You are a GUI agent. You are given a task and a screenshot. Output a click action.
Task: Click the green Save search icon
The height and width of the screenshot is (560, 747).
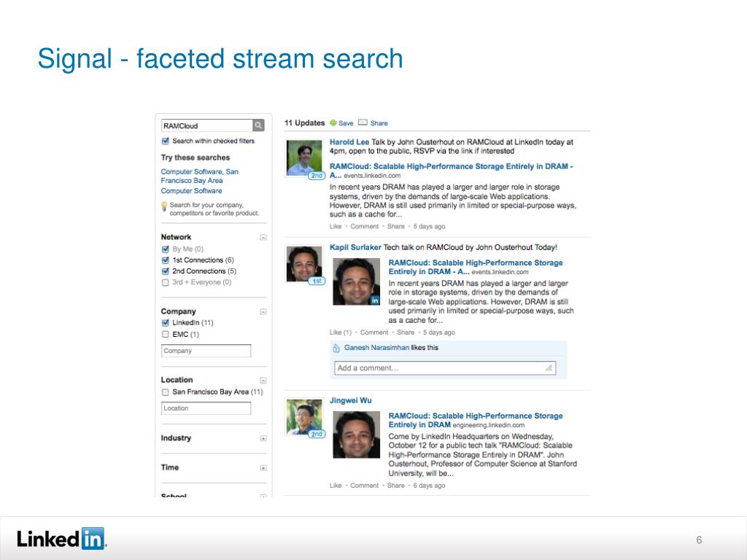tap(333, 122)
